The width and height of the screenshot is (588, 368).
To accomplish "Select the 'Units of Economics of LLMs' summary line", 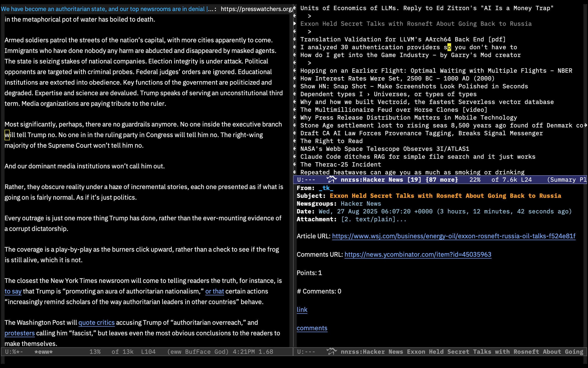I will [x=427, y=8].
